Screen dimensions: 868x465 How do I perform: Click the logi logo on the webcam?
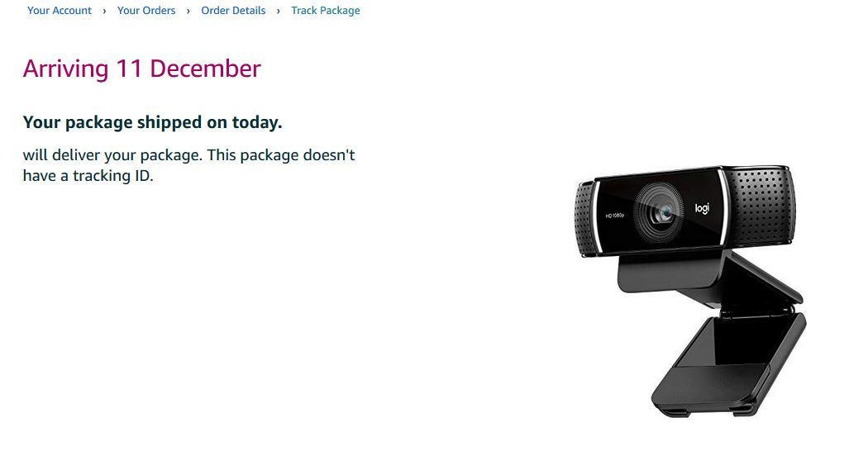pyautogui.click(x=702, y=208)
